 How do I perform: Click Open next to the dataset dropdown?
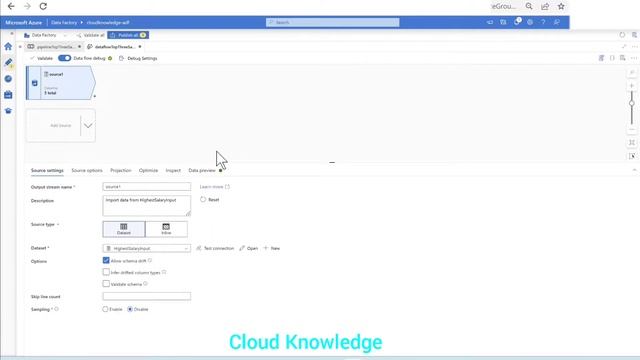tap(249, 248)
